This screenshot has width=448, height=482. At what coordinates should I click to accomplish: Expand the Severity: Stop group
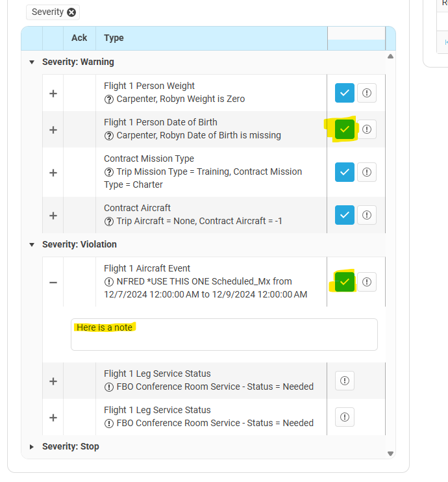(32, 447)
